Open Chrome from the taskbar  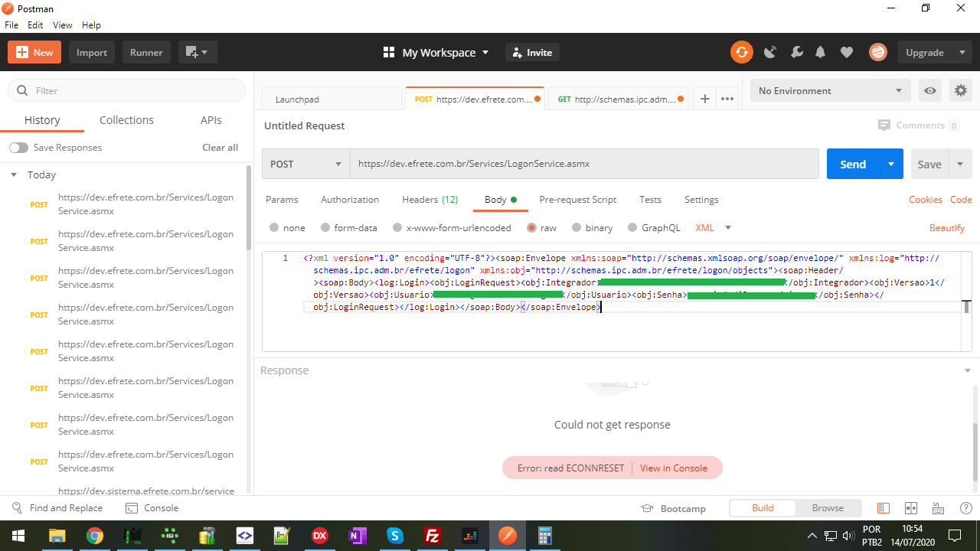[94, 536]
